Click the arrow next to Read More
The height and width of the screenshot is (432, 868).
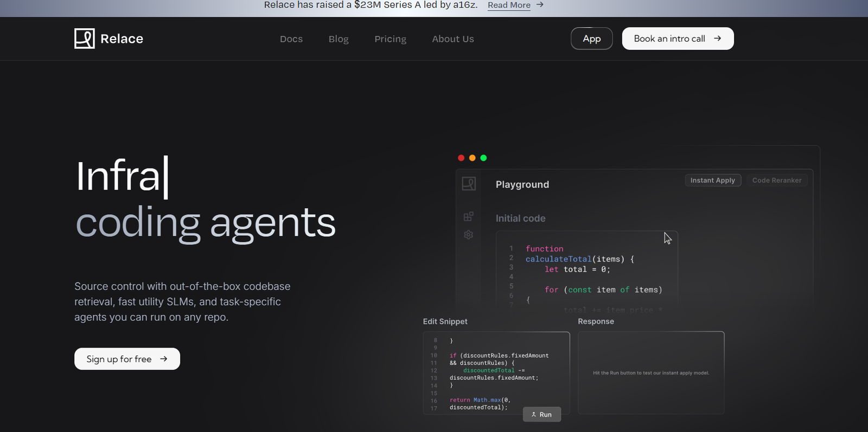(540, 5)
